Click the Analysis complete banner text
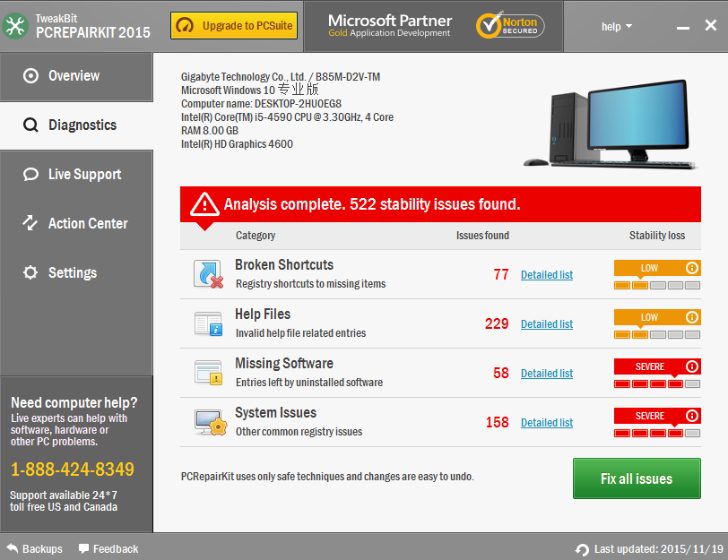Image resolution: width=728 pixels, height=560 pixels. [x=372, y=204]
